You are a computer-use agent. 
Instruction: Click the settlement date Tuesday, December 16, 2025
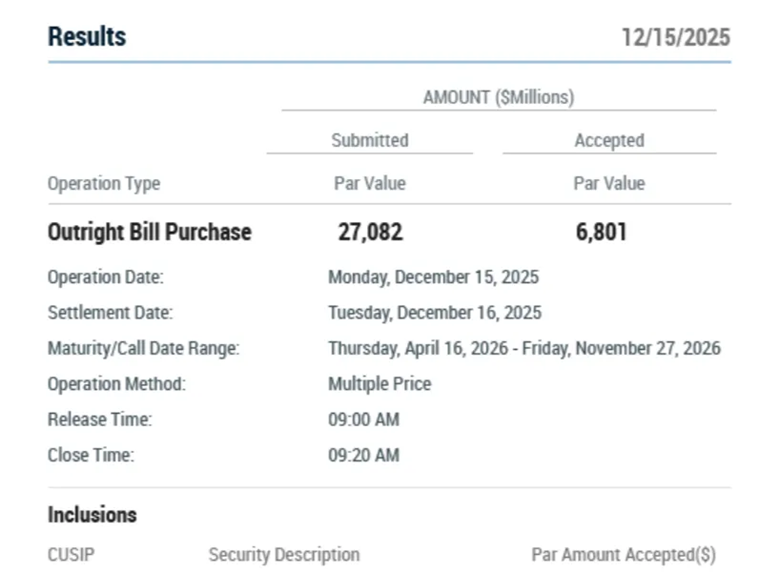point(434,312)
